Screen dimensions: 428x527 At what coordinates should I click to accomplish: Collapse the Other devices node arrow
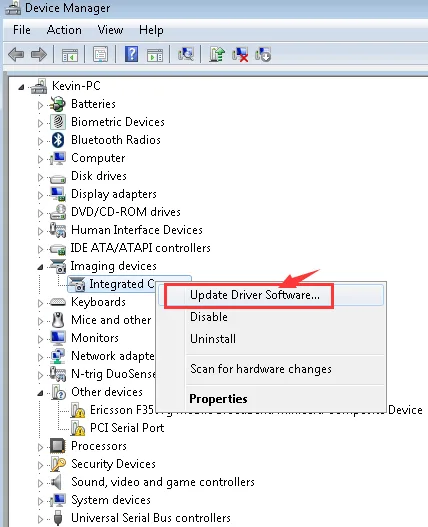(x=40, y=393)
